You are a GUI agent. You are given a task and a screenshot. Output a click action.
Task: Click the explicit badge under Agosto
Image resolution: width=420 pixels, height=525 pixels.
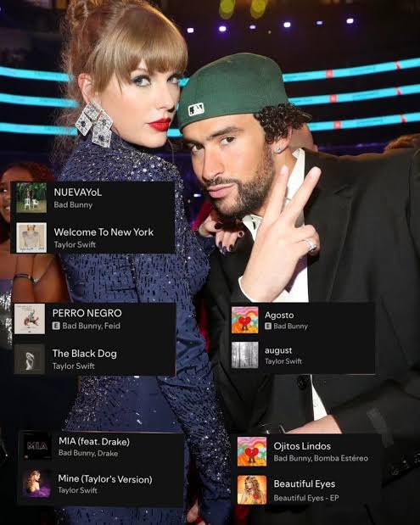268,326
